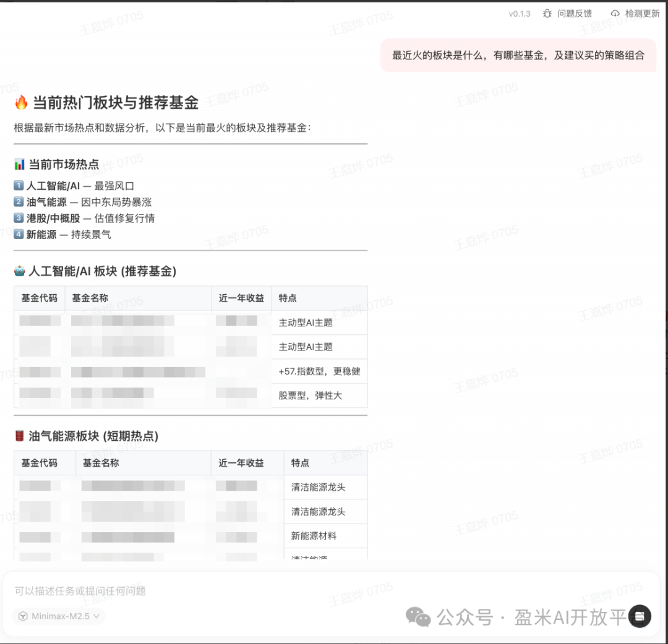Image resolution: width=668 pixels, height=644 pixels.
Task: Click the number 1 keycap icon
Action: pos(19,185)
